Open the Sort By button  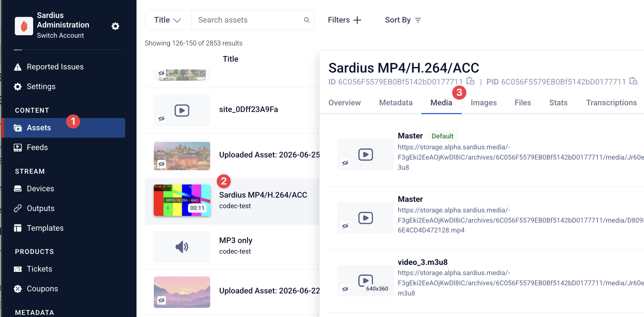(403, 20)
